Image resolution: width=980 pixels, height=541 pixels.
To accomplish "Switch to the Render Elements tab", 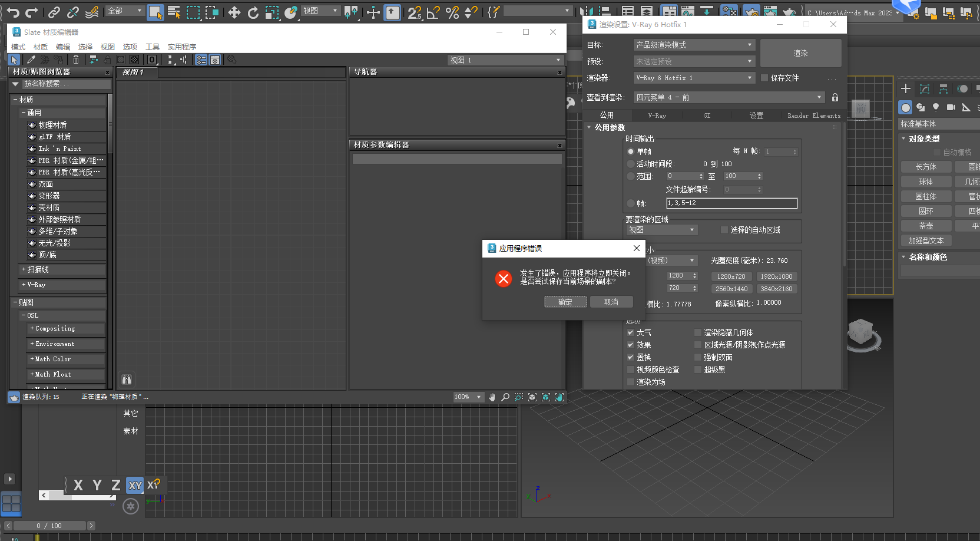I will coord(814,116).
